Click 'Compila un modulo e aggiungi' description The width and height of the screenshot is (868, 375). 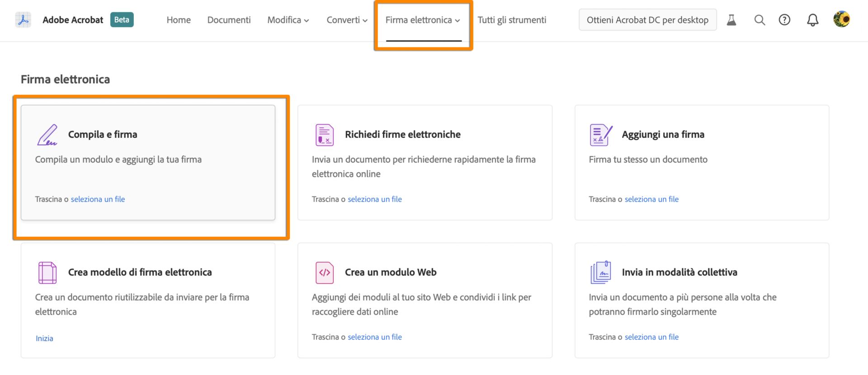[x=118, y=159]
